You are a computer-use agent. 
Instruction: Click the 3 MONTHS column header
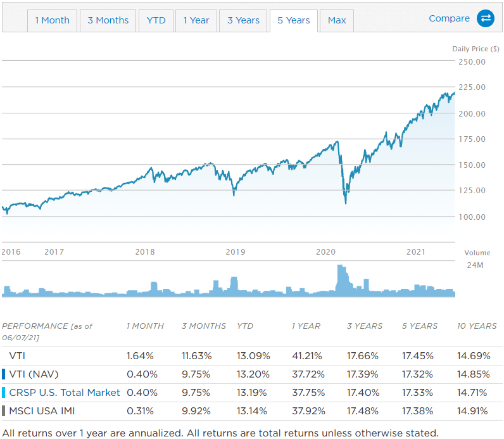pos(204,326)
